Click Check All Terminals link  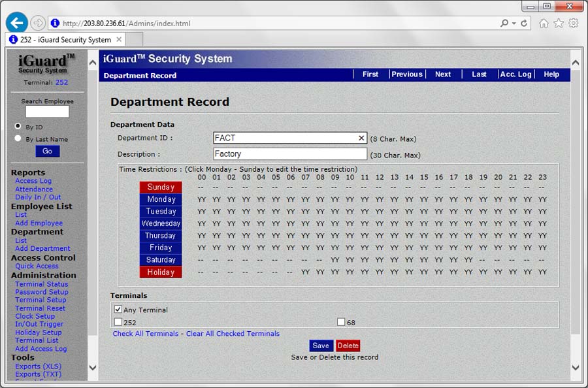point(146,334)
